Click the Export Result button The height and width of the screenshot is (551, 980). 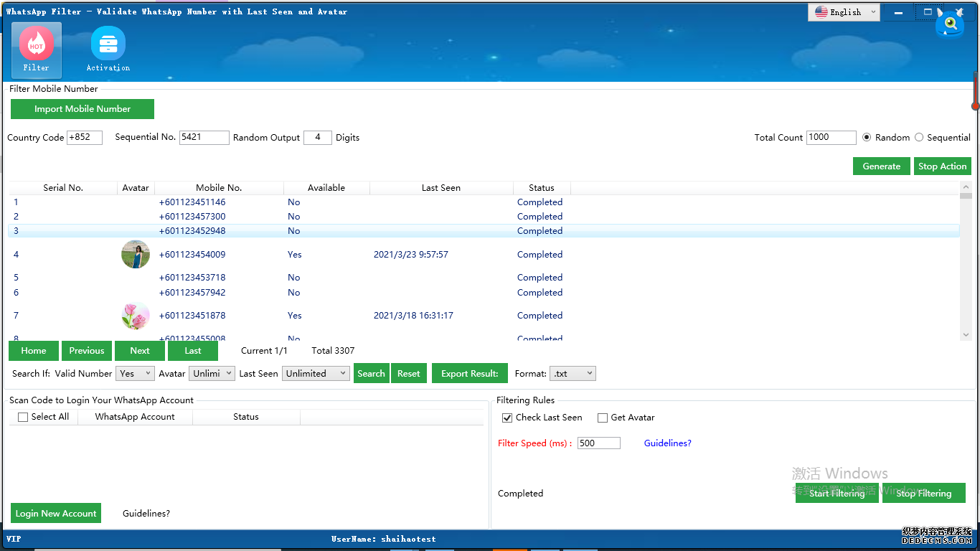coord(469,374)
